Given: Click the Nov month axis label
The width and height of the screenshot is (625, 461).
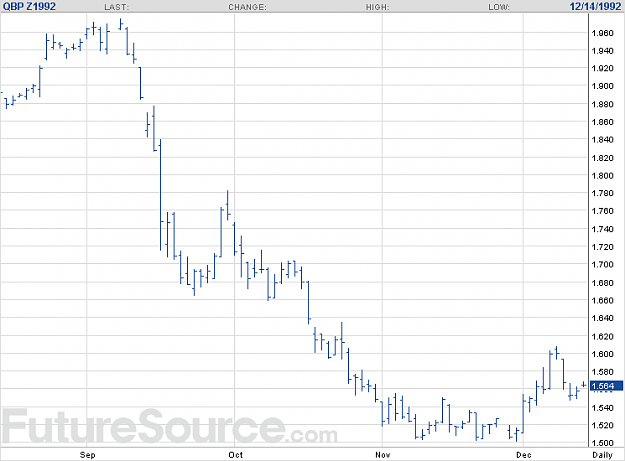Looking at the screenshot, I should 383,455.
